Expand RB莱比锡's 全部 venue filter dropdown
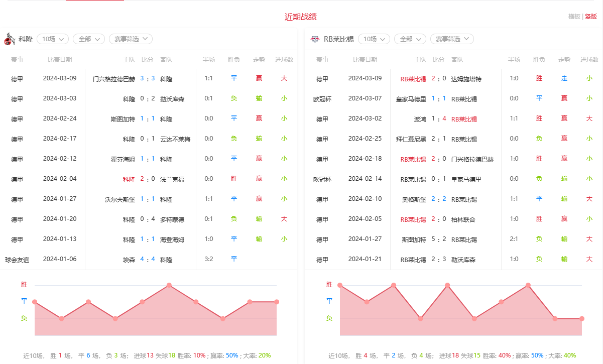603x364 pixels. pyautogui.click(x=410, y=39)
